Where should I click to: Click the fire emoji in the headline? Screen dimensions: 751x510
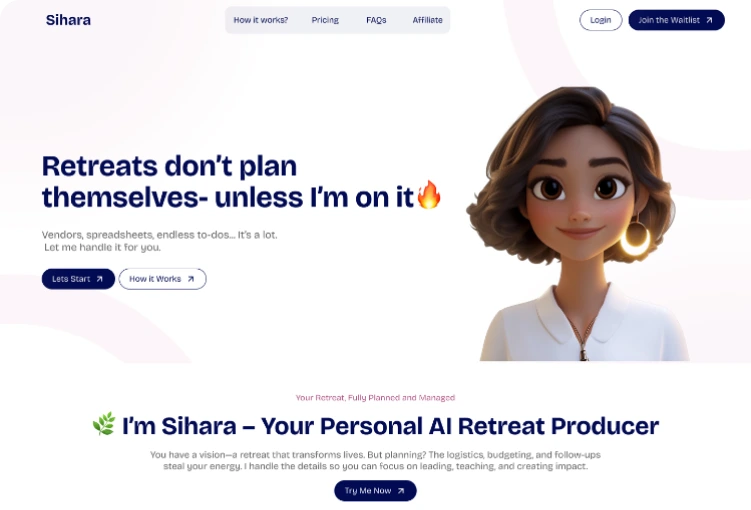tap(429, 194)
